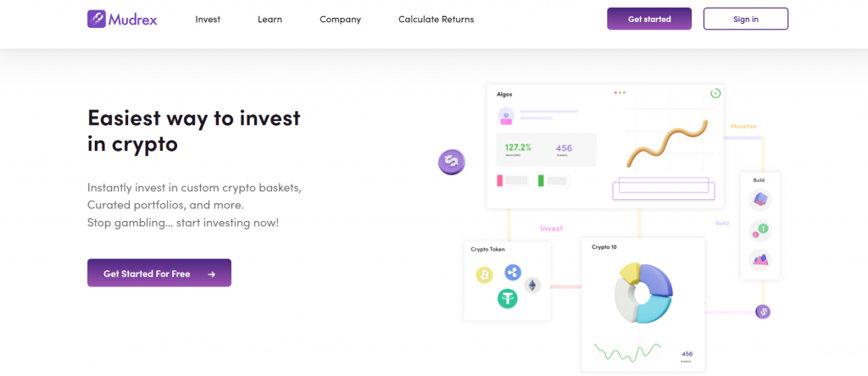This screenshot has height=376, width=868.
Task: Click the 127.2% returns stat
Action: click(518, 147)
